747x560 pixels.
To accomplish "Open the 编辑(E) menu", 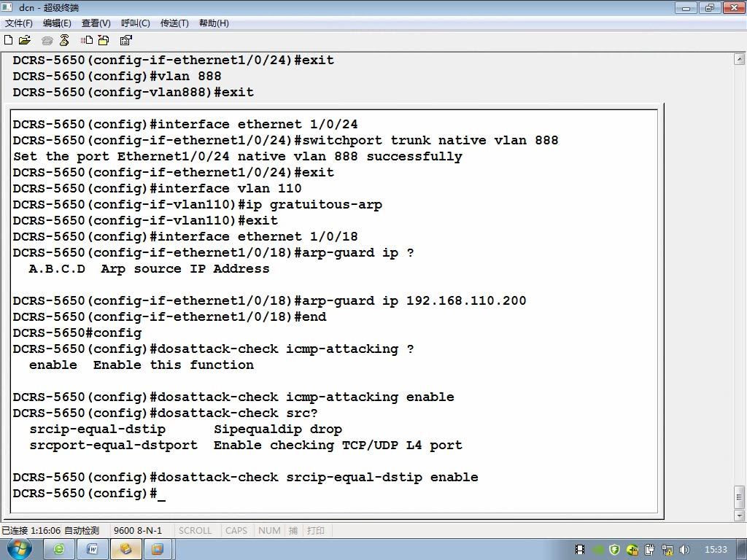I will tap(57, 23).
